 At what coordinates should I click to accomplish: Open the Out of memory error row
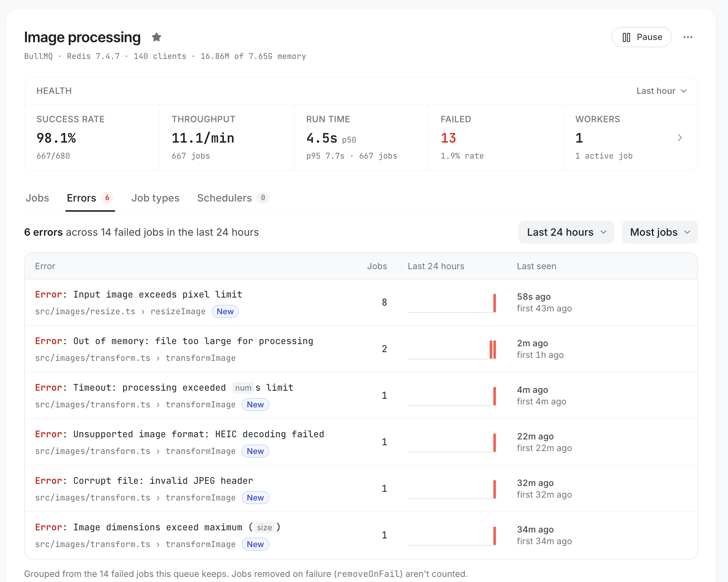[x=361, y=349]
